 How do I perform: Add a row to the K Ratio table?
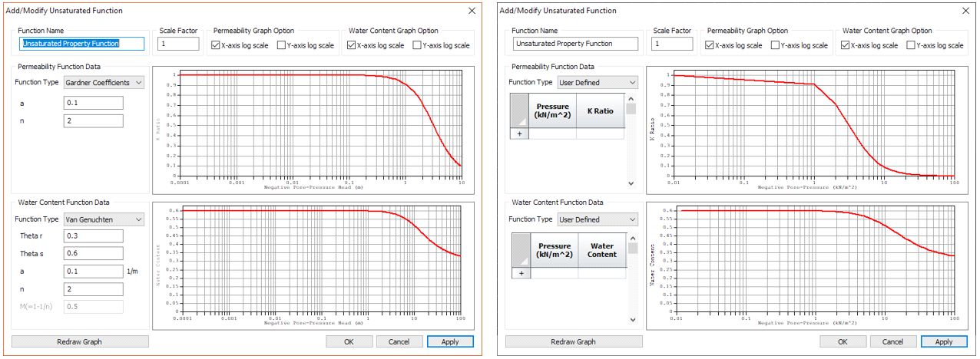coord(519,133)
